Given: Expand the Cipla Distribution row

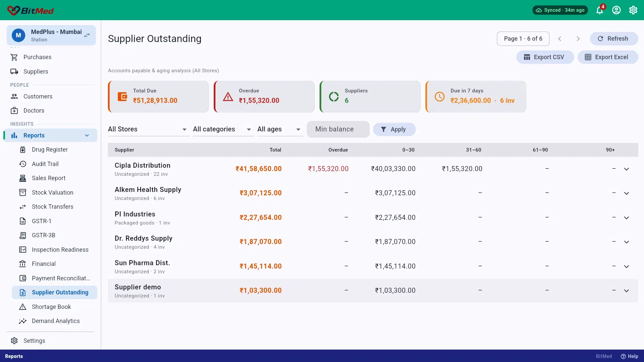Looking at the screenshot, I should coord(627,169).
